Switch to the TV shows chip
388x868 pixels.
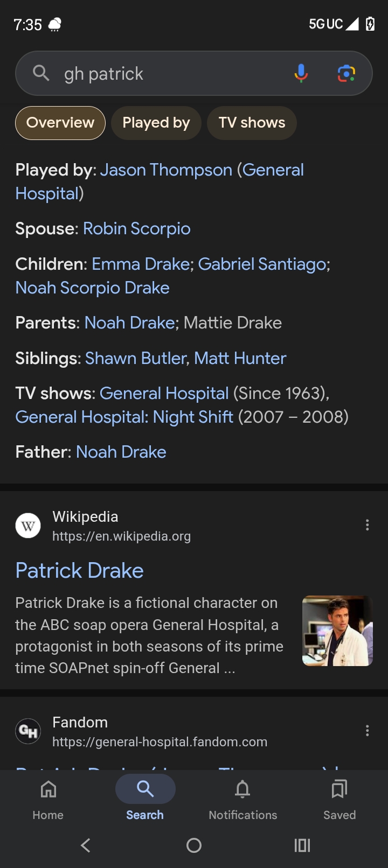[x=252, y=123]
